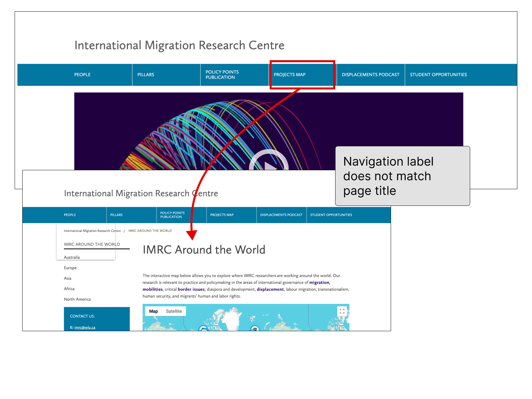The height and width of the screenshot is (399, 532).
Task: Select POLICY POINTS PUBLICATION in the lower navigation
Action: click(x=172, y=215)
